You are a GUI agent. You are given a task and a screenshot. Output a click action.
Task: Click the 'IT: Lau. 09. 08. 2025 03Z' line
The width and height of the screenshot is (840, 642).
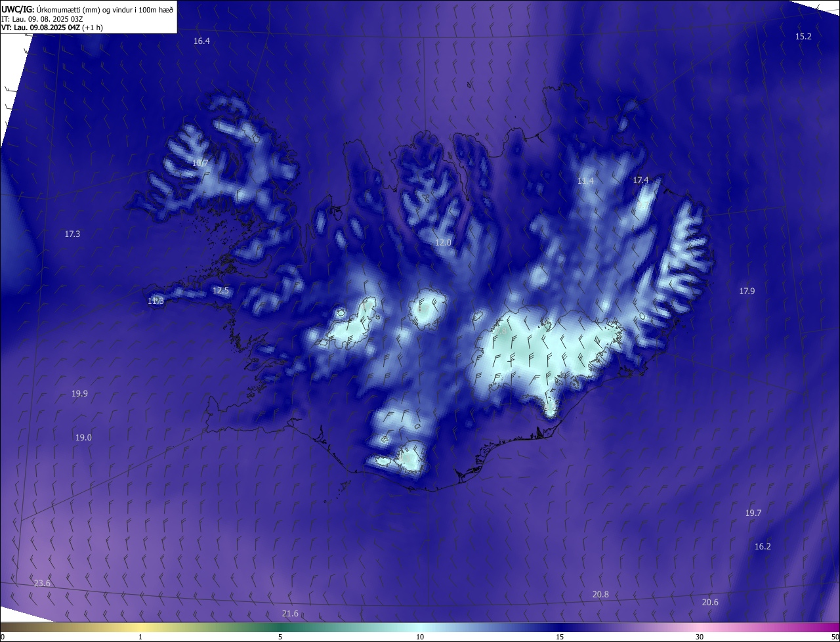tap(42, 18)
